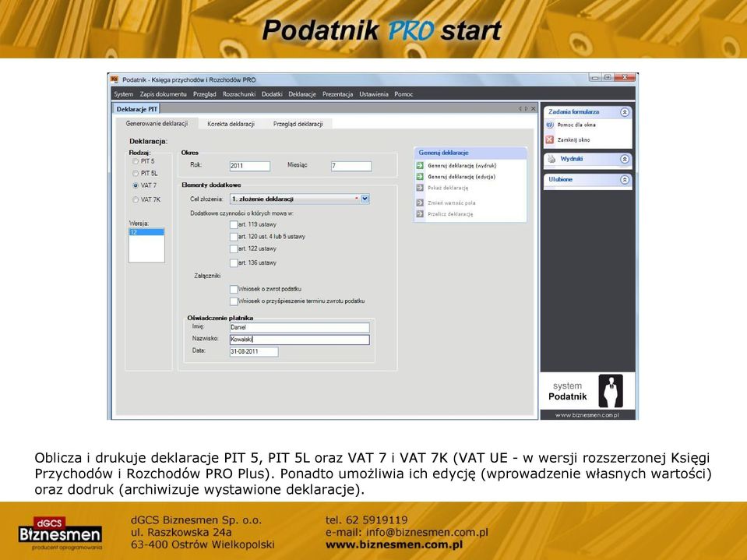Open the System menu
The width and height of the screenshot is (747, 560).
coord(123,94)
